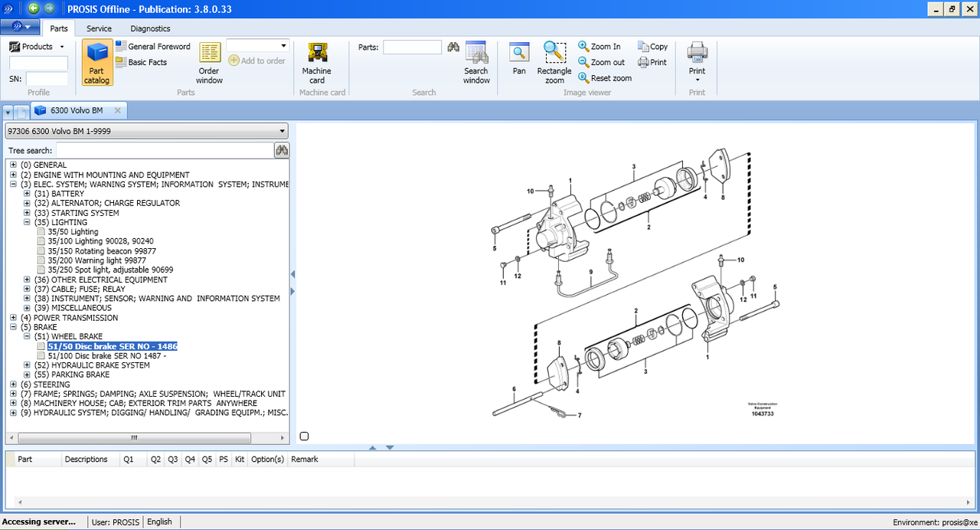Select 35/150 Rotating beacon 99877
The width and height of the screenshot is (980, 530).
click(x=102, y=250)
